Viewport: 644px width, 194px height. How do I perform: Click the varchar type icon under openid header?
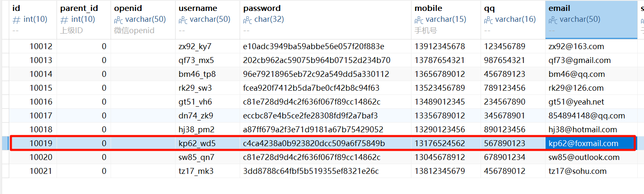pyautogui.click(x=119, y=20)
